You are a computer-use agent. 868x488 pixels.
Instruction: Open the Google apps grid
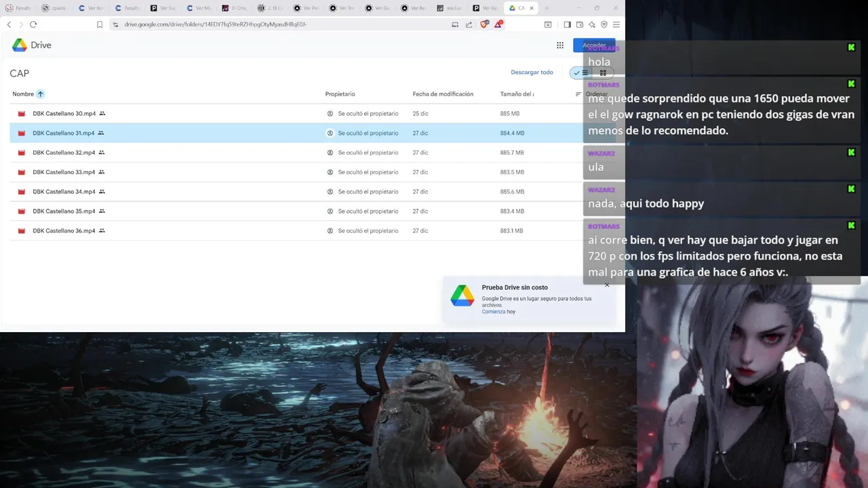point(560,45)
